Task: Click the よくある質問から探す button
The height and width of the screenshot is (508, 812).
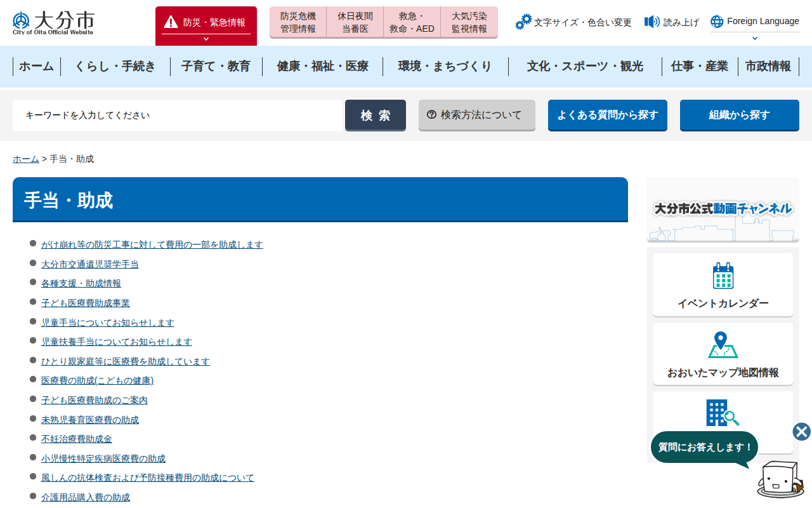Action: (x=608, y=115)
